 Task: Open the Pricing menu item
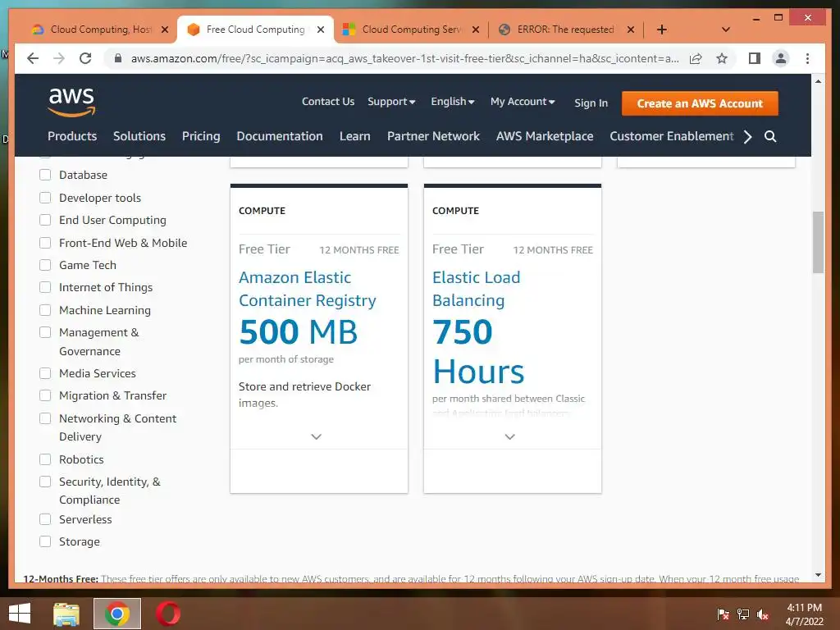pos(201,137)
